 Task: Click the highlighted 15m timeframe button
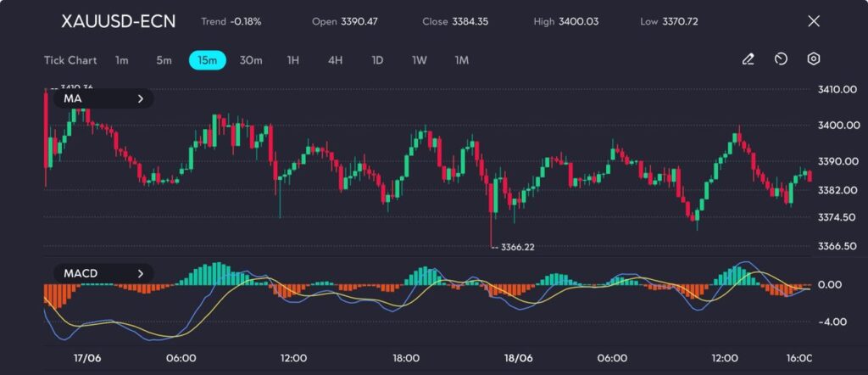pos(207,60)
